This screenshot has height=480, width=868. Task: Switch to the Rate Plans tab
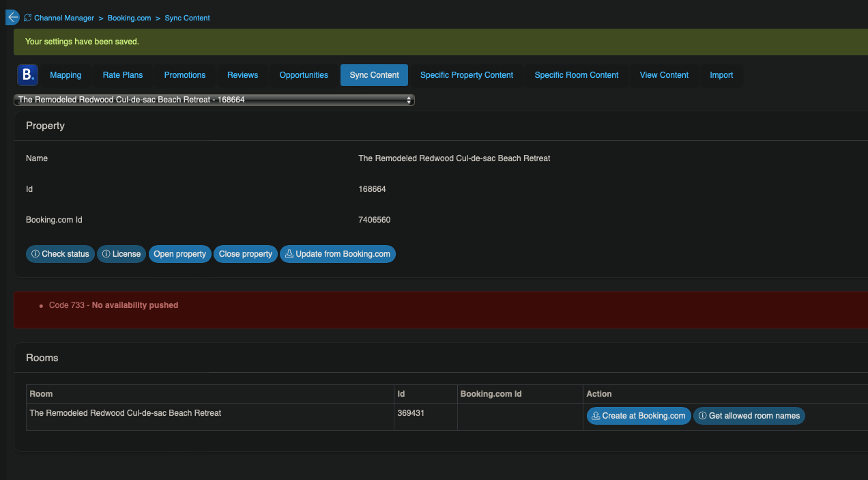[123, 75]
